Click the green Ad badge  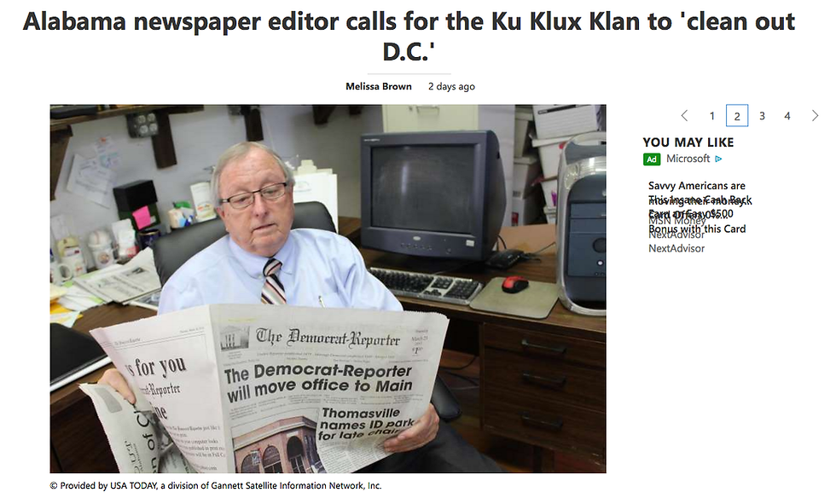click(652, 159)
